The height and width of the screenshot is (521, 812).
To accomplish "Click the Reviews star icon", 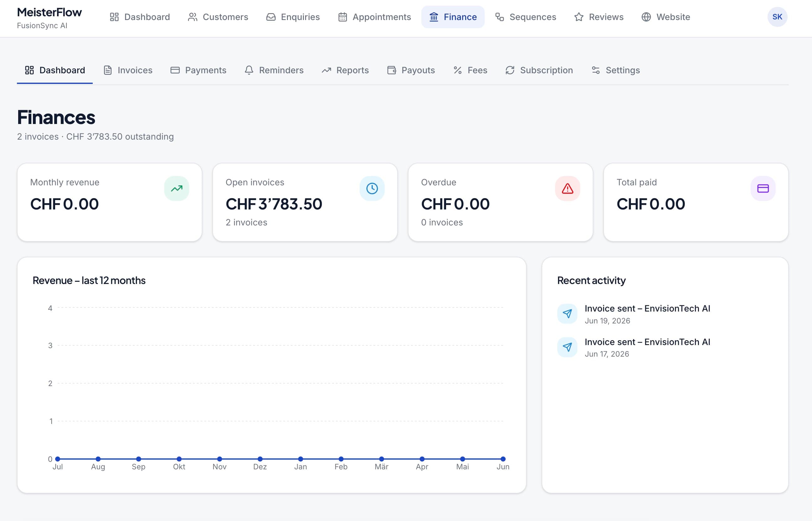I will tap(579, 17).
